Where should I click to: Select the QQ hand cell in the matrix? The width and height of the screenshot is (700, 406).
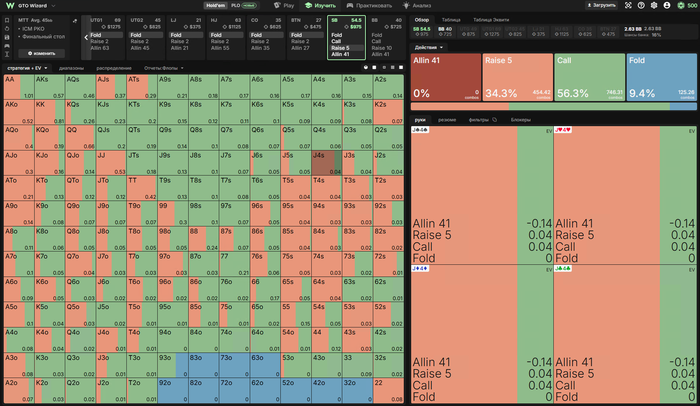point(80,138)
